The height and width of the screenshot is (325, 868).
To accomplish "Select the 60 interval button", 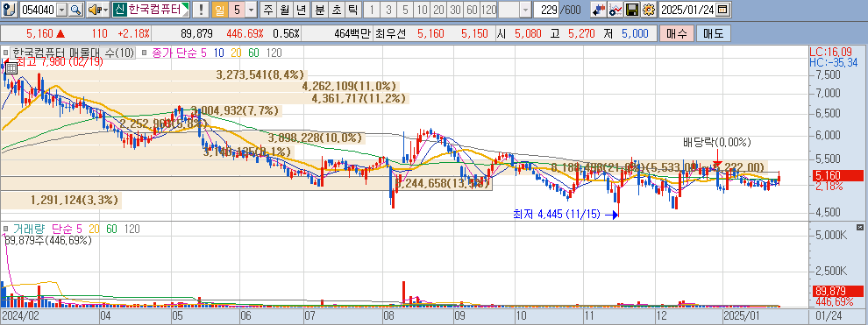I will pos(472,10).
